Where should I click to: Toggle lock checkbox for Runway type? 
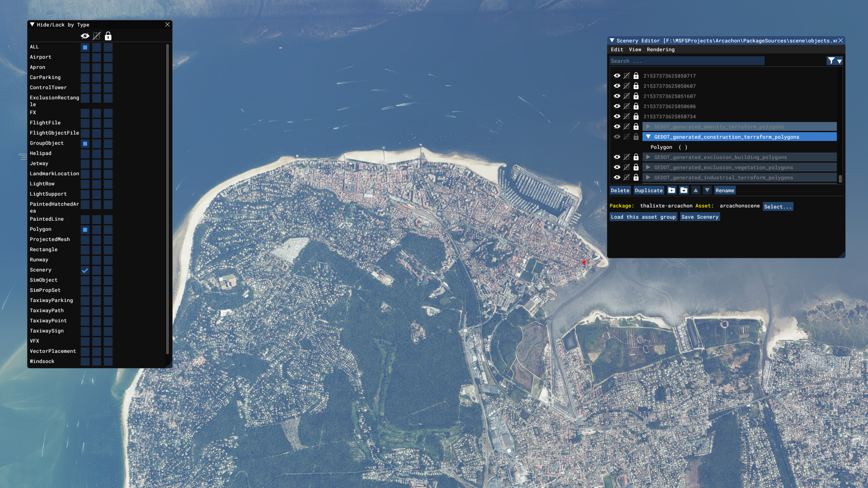[108, 260]
